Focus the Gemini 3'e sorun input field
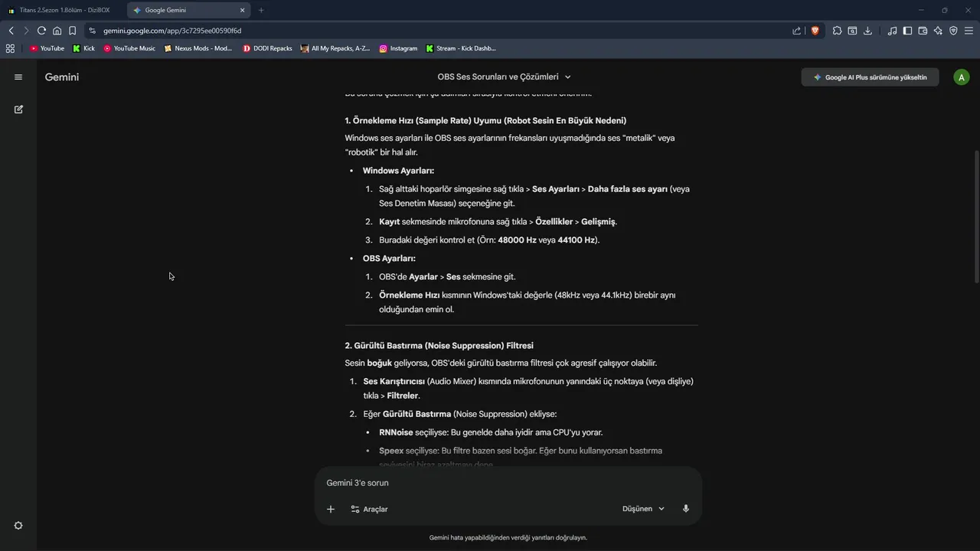Viewport: 980px width, 551px height. tap(508, 483)
